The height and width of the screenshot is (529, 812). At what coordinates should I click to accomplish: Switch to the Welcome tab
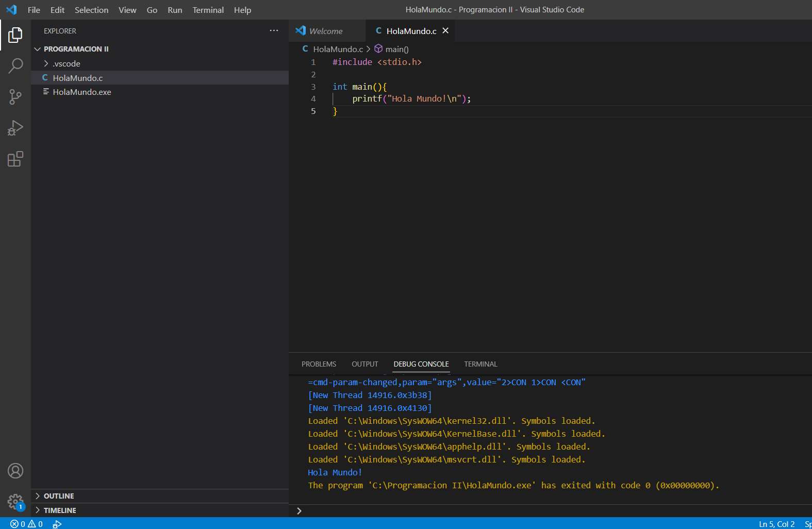[325, 31]
